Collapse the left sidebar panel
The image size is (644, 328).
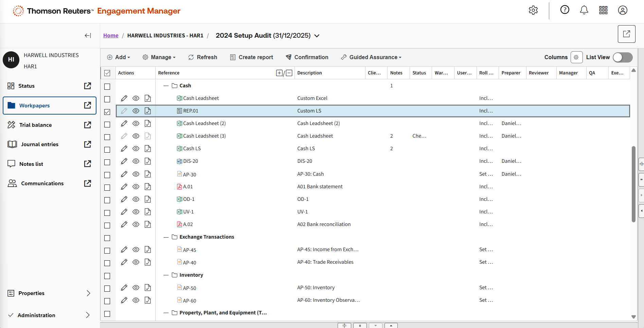(x=88, y=35)
